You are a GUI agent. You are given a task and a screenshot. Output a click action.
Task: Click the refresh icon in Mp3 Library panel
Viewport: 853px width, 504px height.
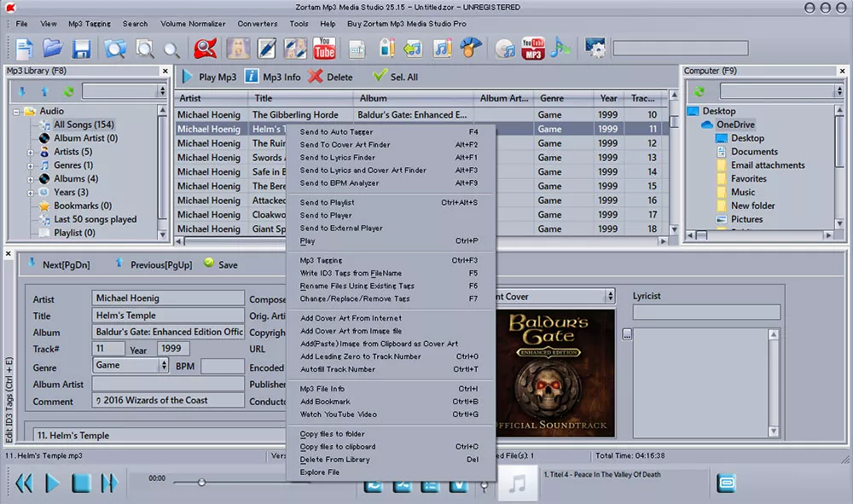[68, 91]
